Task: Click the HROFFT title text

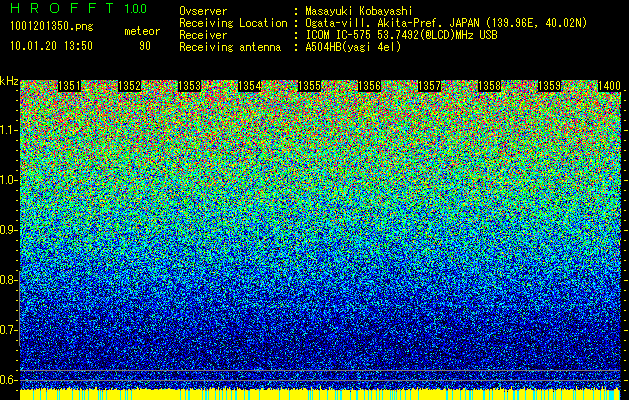Action: click(62, 8)
